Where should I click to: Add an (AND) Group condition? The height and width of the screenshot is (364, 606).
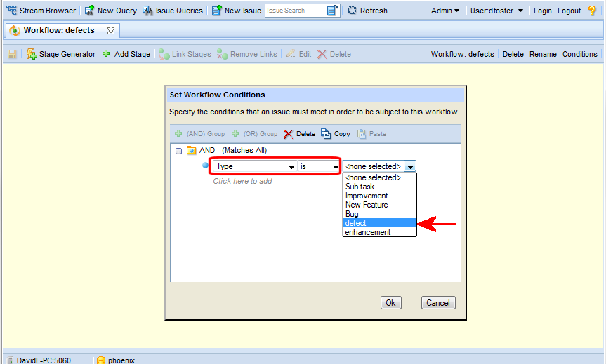[x=200, y=133]
